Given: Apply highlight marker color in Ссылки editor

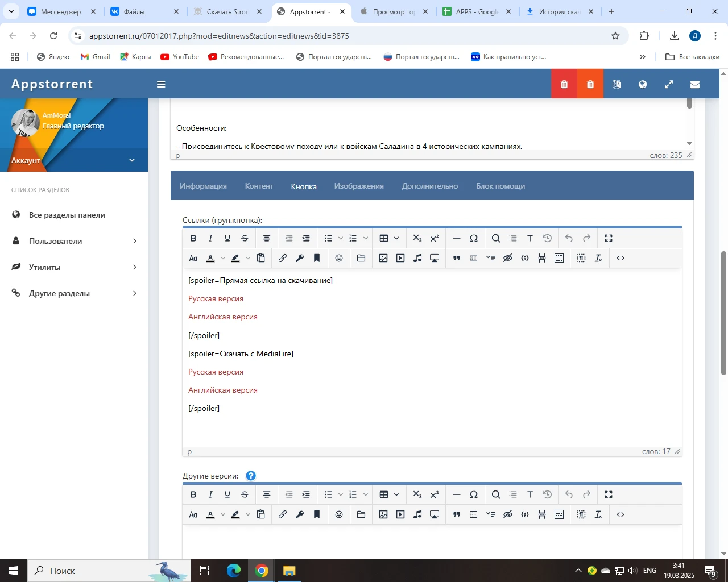Looking at the screenshot, I should 235,258.
